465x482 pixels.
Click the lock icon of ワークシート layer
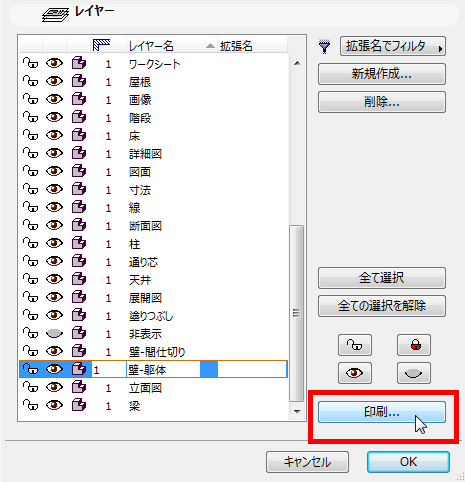30,63
